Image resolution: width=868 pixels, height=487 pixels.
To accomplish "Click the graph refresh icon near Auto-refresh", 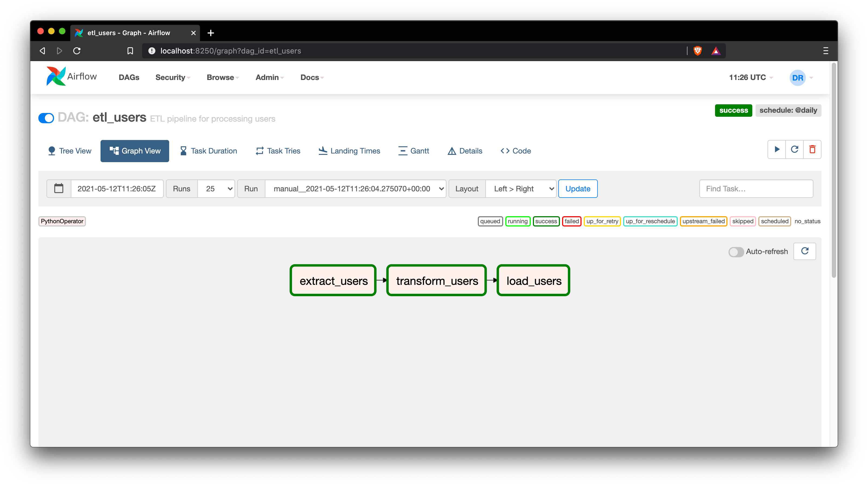I will pos(805,251).
